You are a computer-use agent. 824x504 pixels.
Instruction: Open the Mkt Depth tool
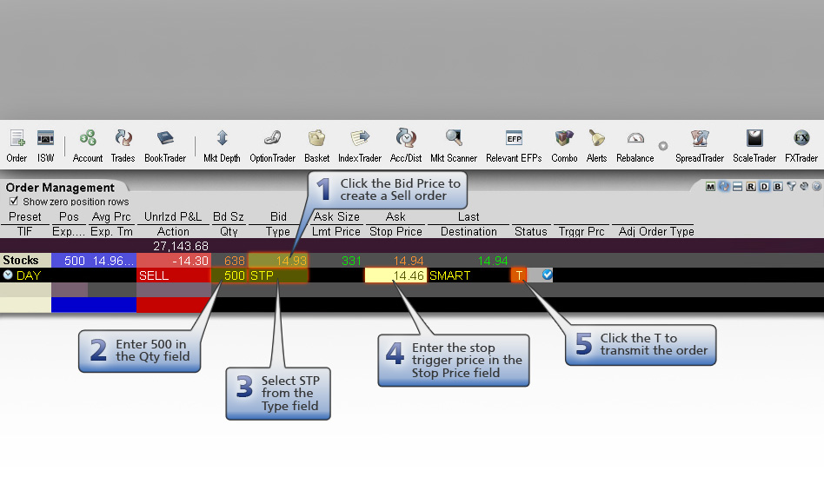222,146
